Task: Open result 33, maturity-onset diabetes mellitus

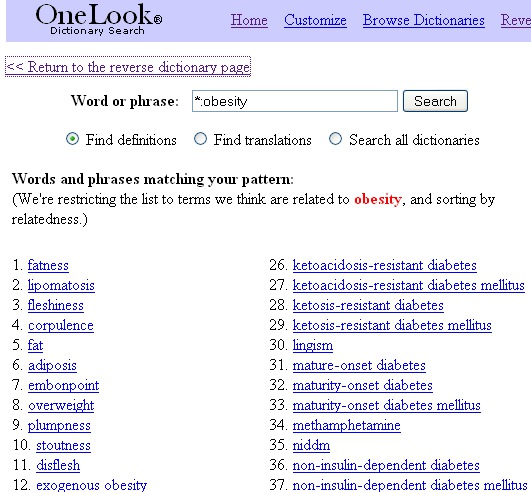Action: 387,405
